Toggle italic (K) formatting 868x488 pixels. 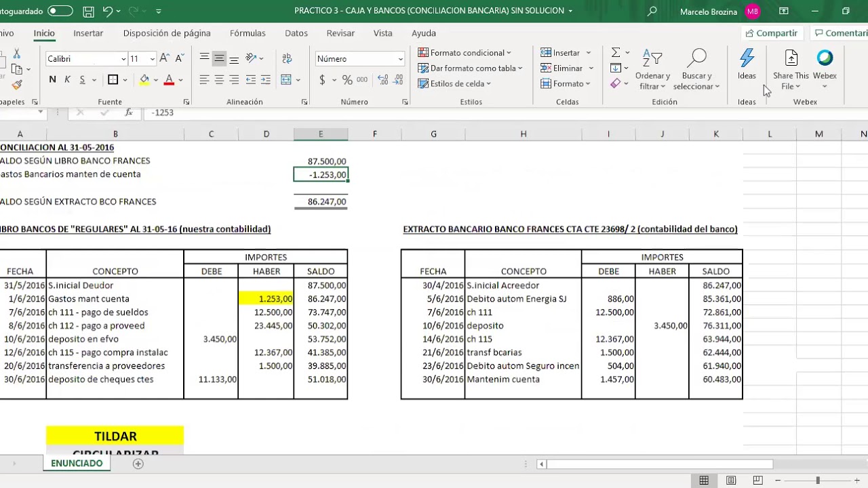click(67, 80)
